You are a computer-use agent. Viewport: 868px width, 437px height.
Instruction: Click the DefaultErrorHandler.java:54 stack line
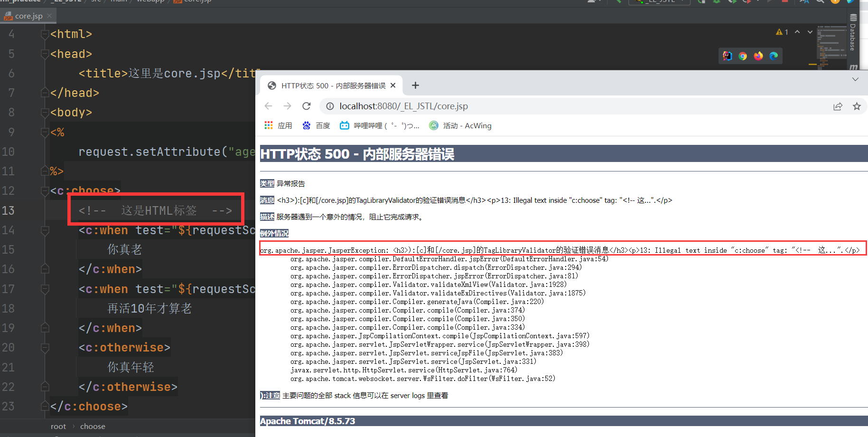tap(449, 259)
